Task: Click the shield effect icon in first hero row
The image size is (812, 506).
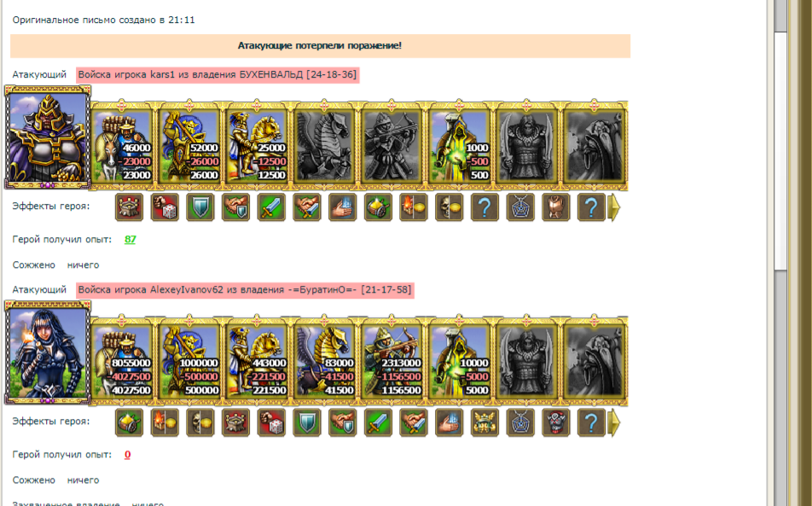Action: (x=200, y=207)
